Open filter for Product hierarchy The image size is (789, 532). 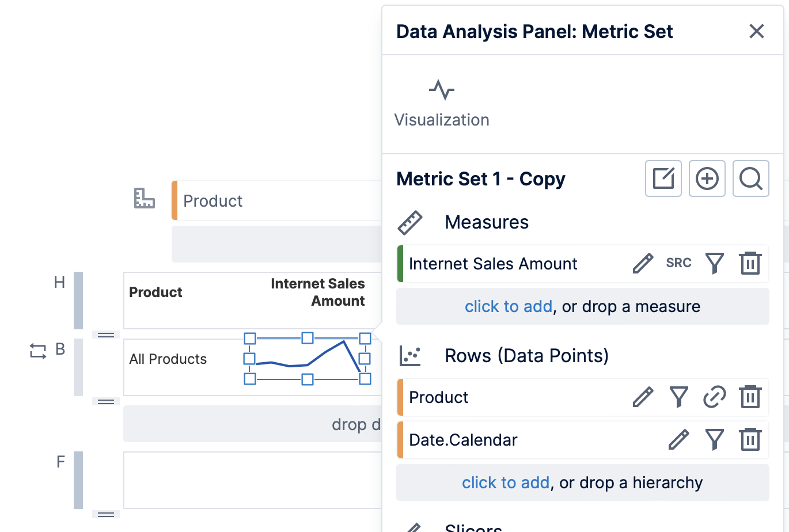click(x=679, y=397)
